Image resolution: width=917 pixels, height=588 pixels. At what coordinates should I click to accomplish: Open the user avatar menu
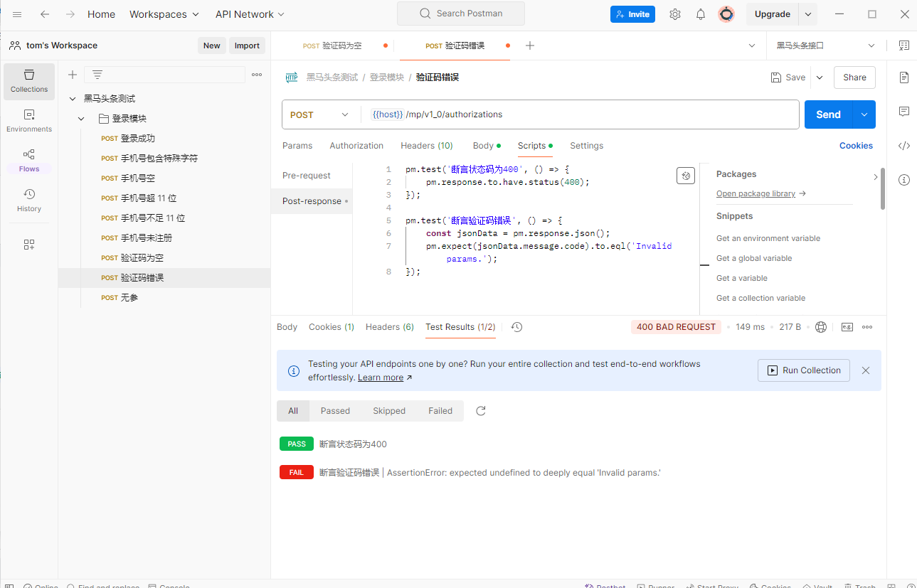(726, 14)
